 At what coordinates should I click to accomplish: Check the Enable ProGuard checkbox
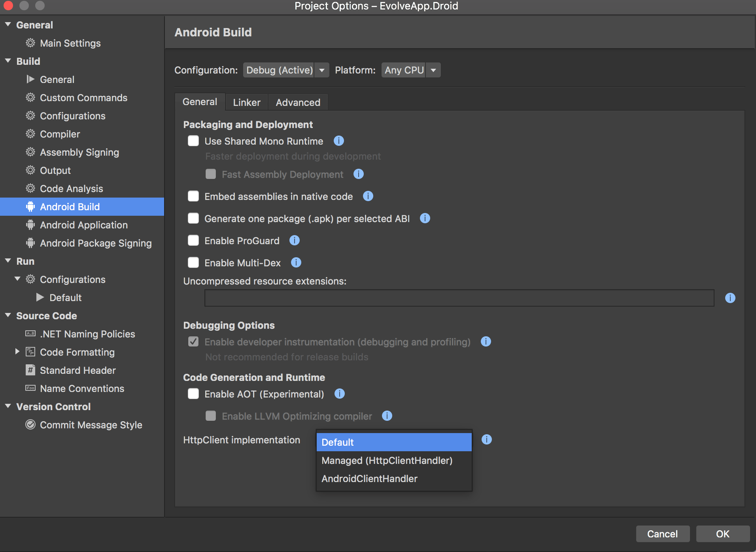click(x=193, y=241)
